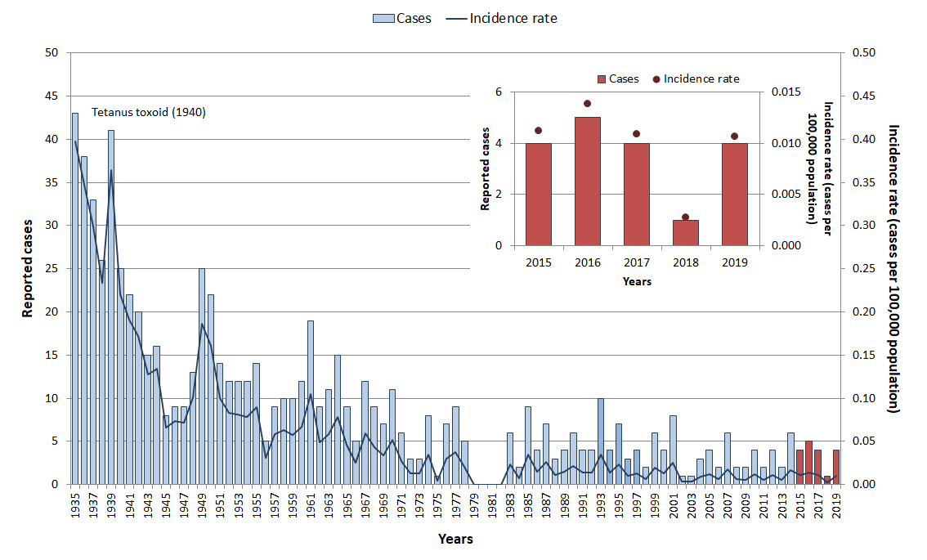Click the Incidence rate dot in inset legend
The width and height of the screenshot is (927, 560).
click(656, 79)
